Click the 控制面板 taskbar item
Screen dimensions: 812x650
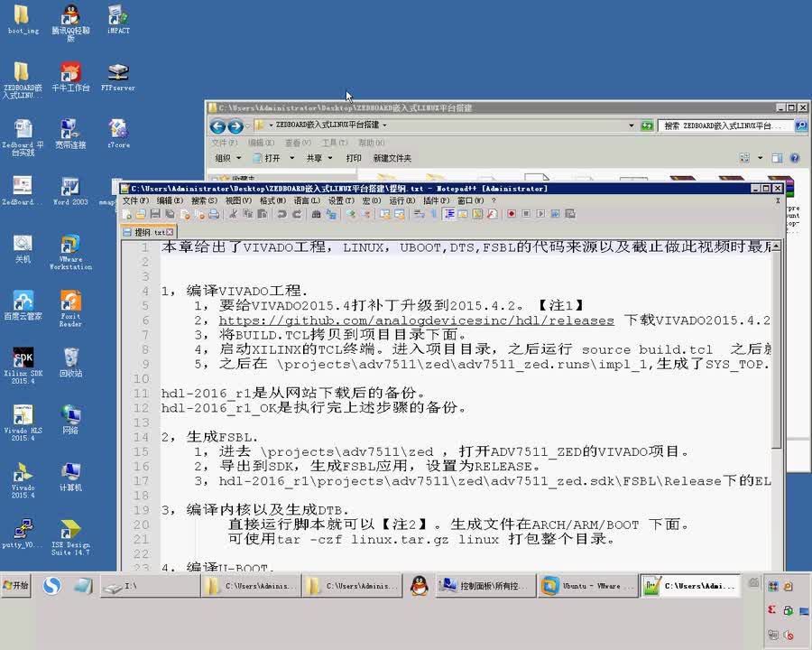coord(485,586)
